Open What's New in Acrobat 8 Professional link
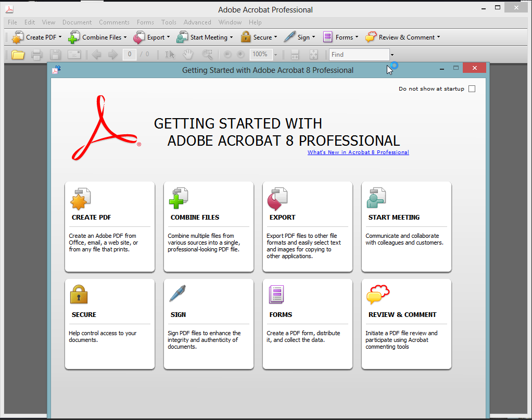Viewport: 532px width, 420px height. coord(358,152)
